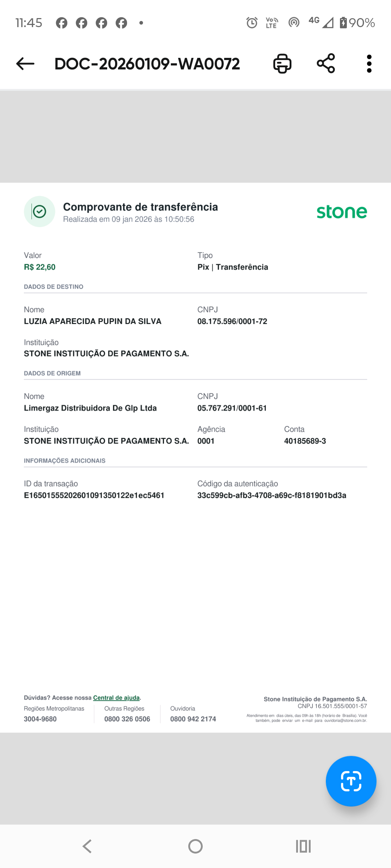Tap the Outras Regiões number 0800 326 0506
The width and height of the screenshot is (391, 868).
point(127,719)
